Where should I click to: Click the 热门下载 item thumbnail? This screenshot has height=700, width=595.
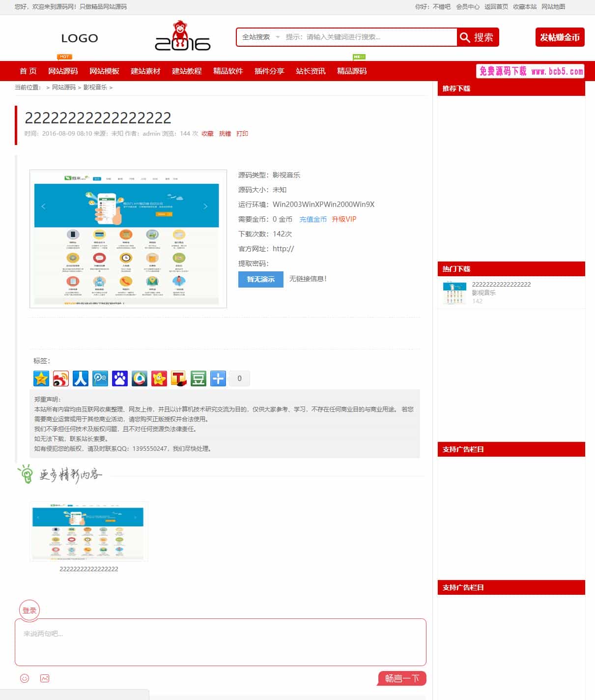[454, 293]
